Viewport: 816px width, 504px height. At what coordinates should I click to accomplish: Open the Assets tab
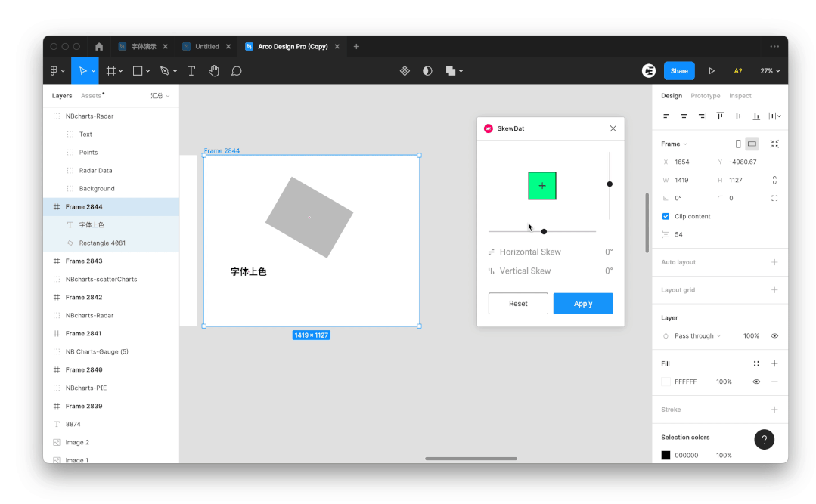(x=92, y=96)
